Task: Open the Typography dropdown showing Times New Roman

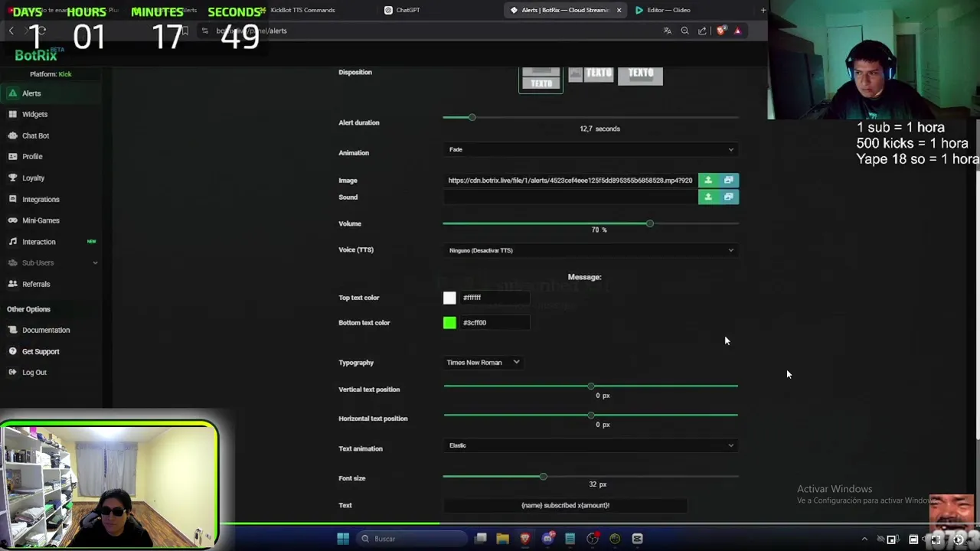Action: (483, 363)
